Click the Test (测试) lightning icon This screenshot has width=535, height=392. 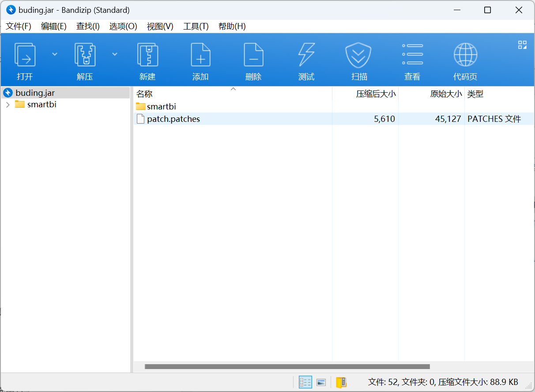coord(306,55)
